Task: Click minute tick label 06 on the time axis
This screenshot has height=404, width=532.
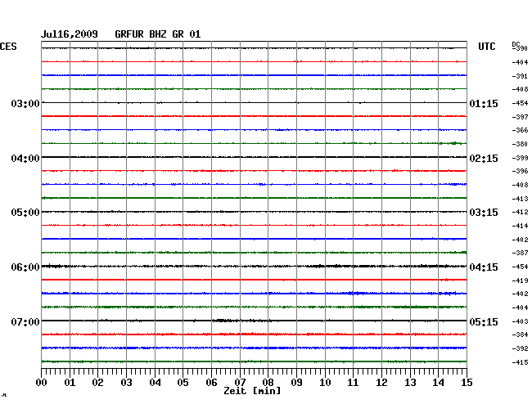Action: point(211,383)
